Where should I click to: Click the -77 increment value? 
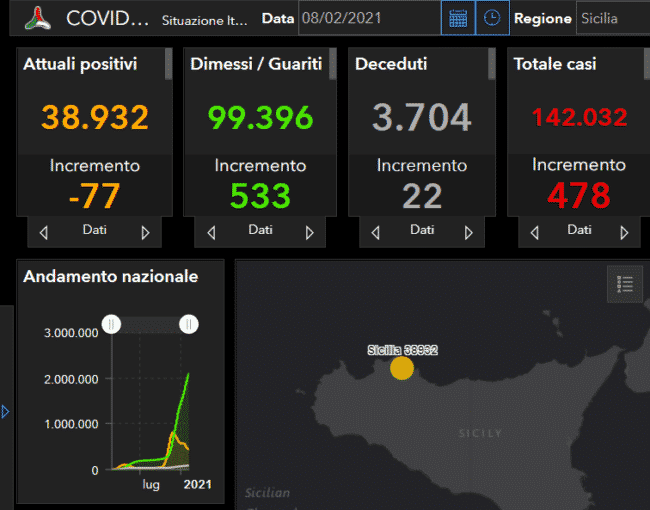click(95, 196)
